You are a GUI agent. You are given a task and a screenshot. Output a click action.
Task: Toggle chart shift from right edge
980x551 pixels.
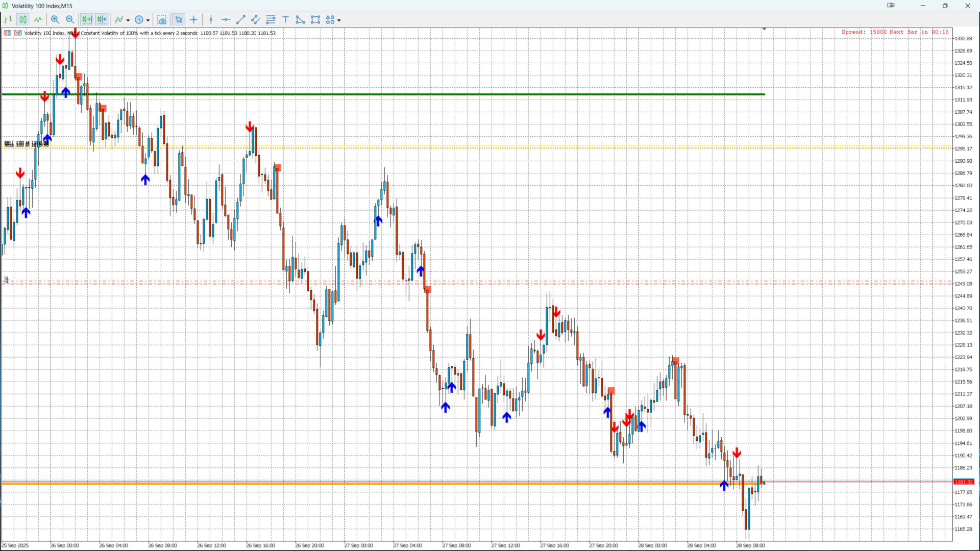(102, 20)
